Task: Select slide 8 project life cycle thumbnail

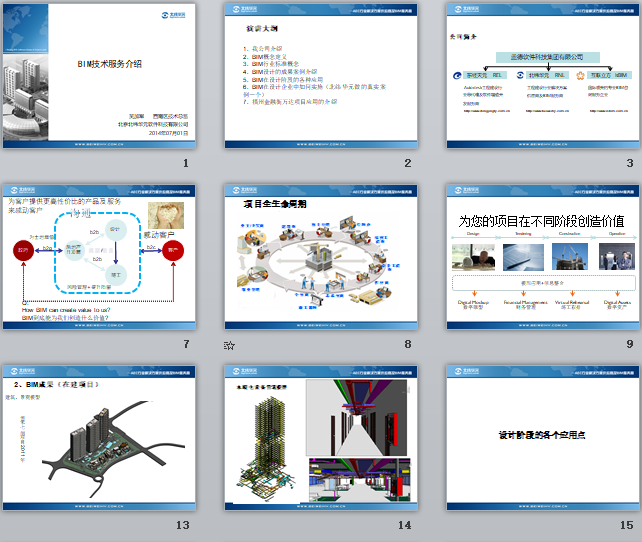Action: (321, 257)
